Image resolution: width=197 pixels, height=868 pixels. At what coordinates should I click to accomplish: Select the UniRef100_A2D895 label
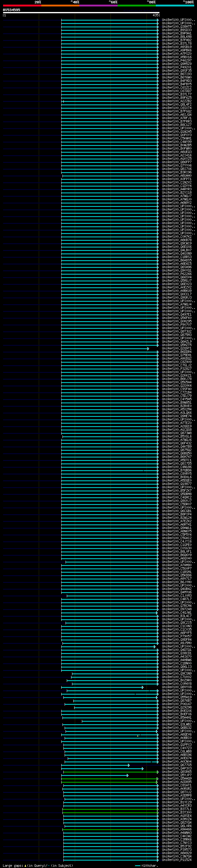click(176, 782)
